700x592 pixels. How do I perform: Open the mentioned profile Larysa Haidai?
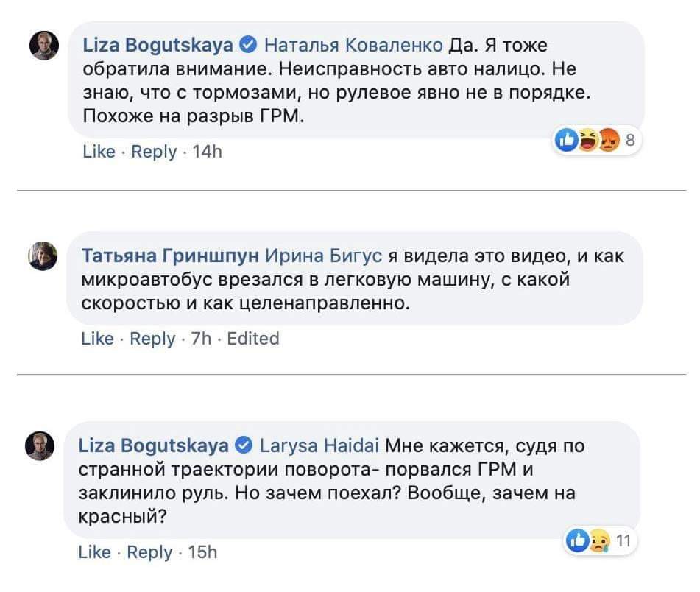click(x=319, y=445)
